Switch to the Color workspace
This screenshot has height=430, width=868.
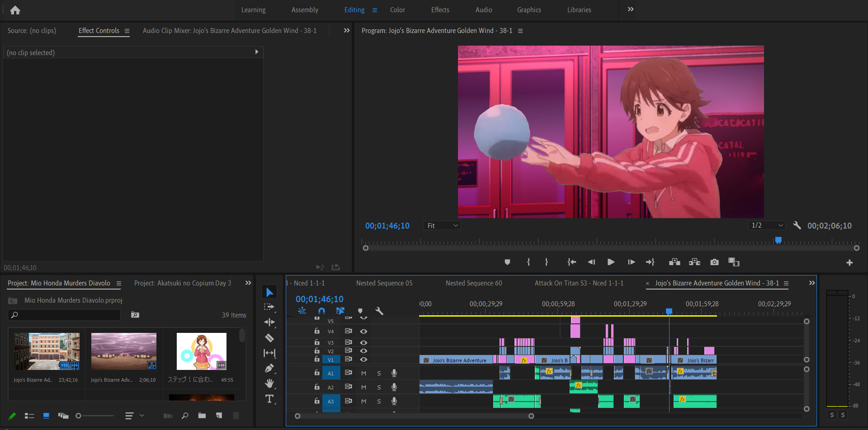tap(397, 10)
